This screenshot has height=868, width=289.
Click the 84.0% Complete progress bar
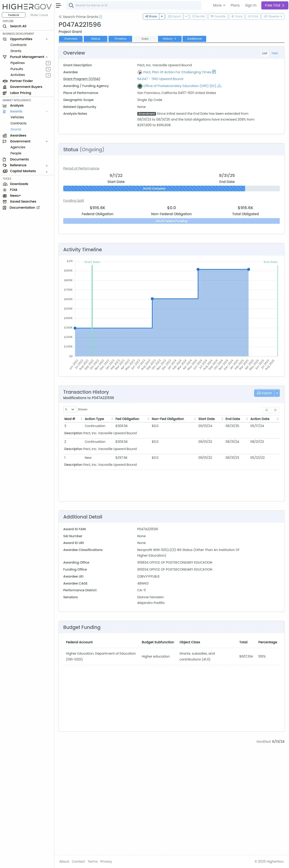click(x=154, y=189)
